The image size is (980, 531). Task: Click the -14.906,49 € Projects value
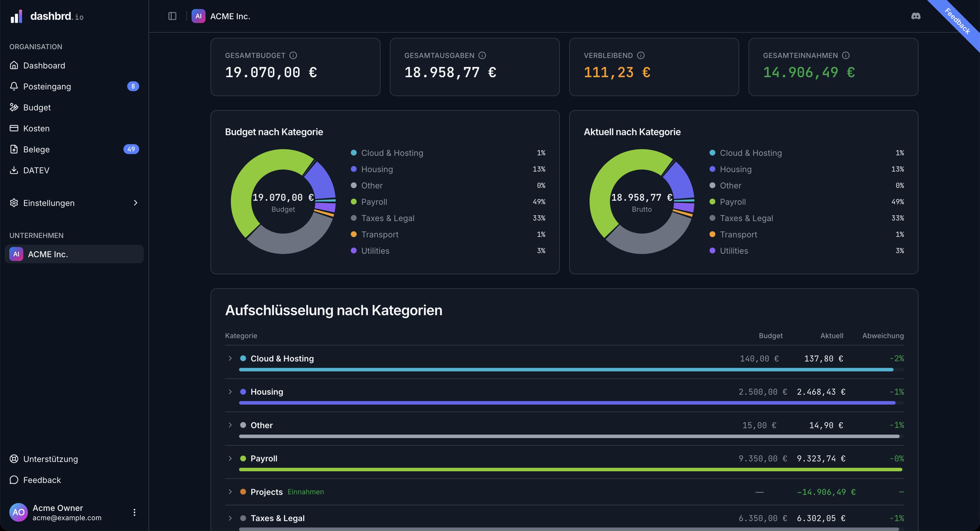click(x=826, y=492)
